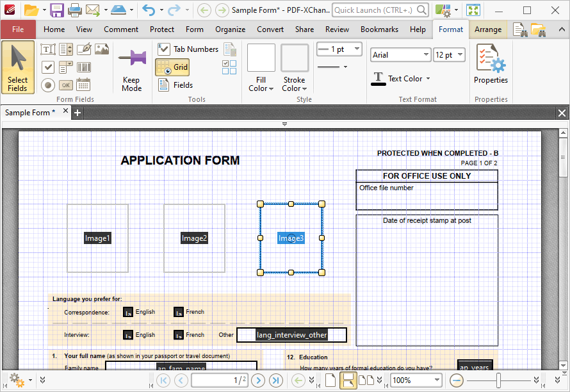
Task: Click the Select Fields tool
Action: coord(18,67)
